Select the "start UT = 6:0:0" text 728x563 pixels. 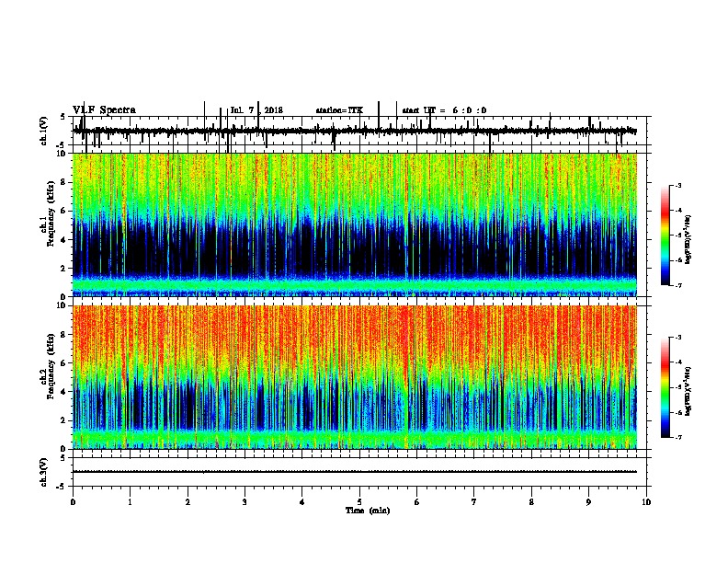coord(444,110)
